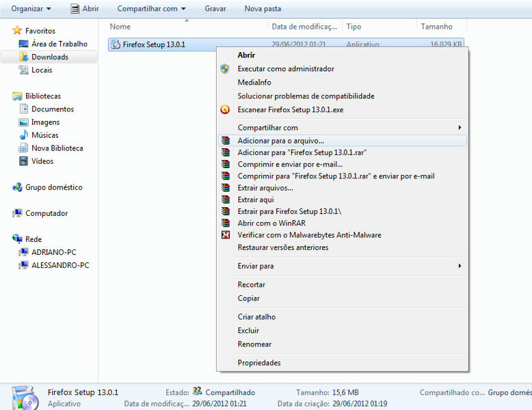The image size is (532, 410).
Task: Click the Abrir toolbar icon
Action: coord(75,8)
